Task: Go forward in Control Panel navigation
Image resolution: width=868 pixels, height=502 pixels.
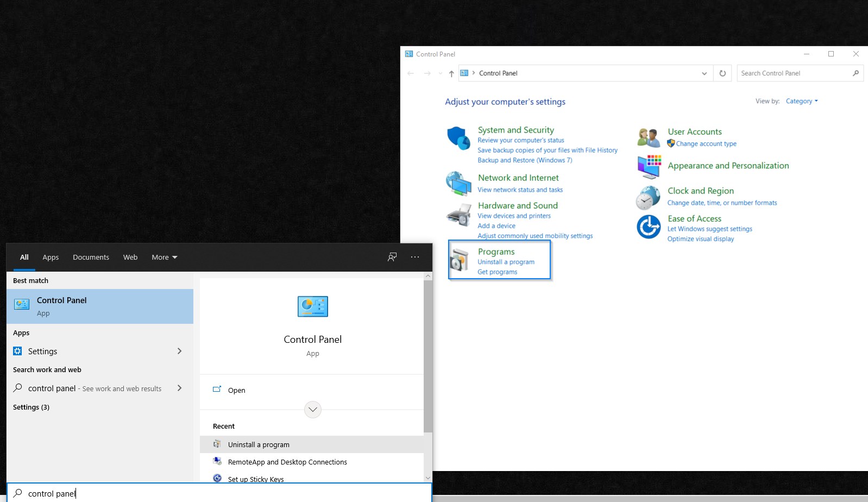Action: [427, 73]
